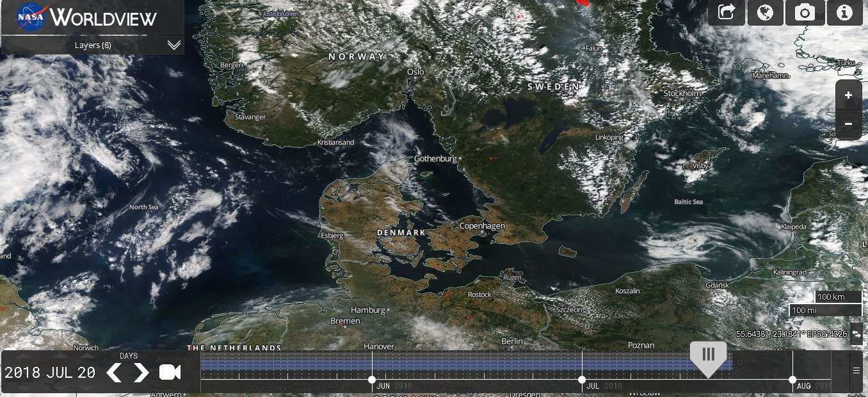Click the Bremen map label

345,321
